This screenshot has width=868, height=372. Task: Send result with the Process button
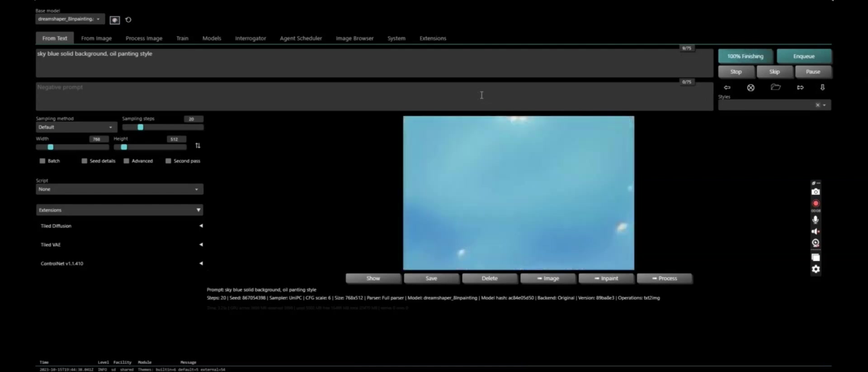click(665, 278)
